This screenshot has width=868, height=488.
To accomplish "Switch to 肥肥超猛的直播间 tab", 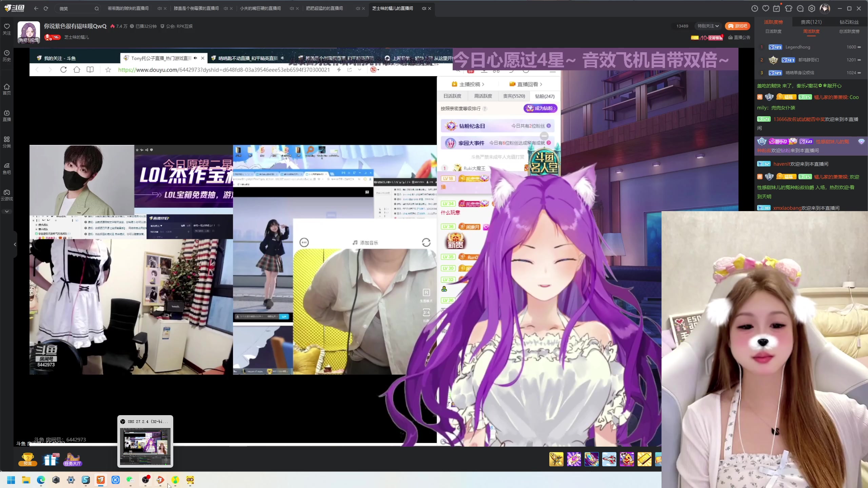I will pos(324,8).
